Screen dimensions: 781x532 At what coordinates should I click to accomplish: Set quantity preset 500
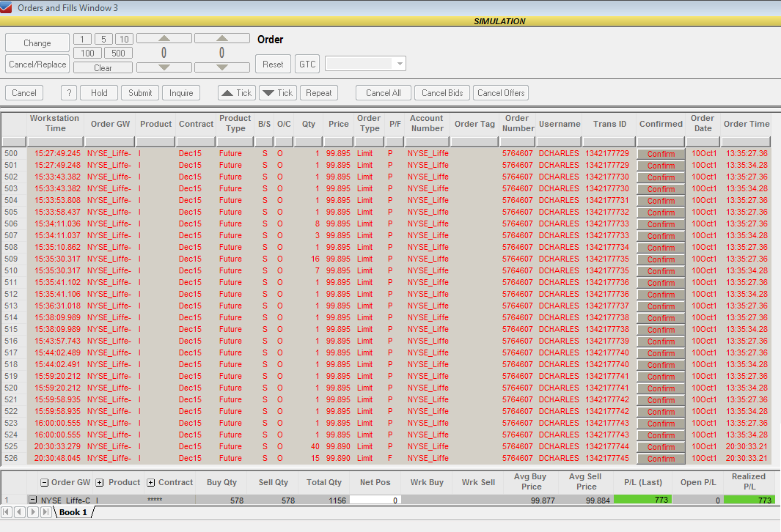click(119, 53)
